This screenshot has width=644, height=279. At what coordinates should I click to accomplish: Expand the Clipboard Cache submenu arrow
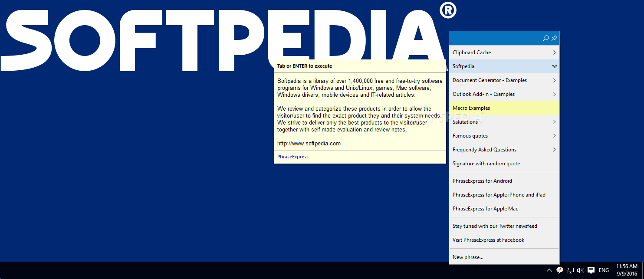(554, 53)
